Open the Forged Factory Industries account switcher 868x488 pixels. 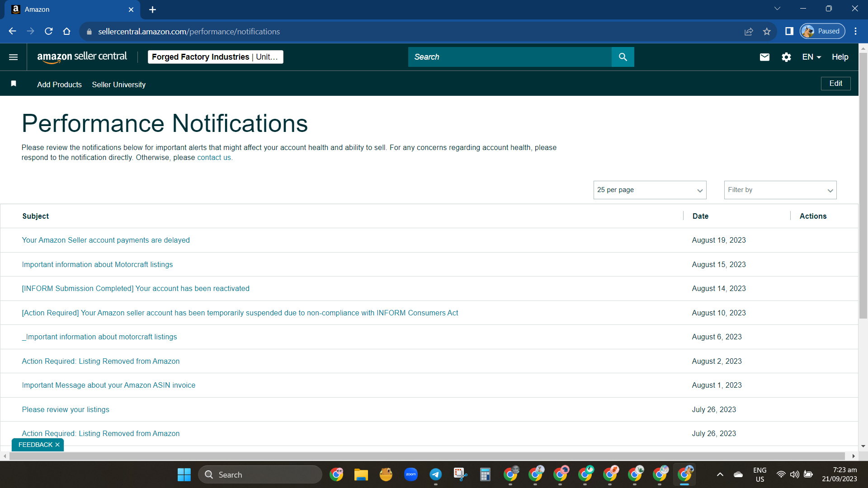[x=216, y=57]
